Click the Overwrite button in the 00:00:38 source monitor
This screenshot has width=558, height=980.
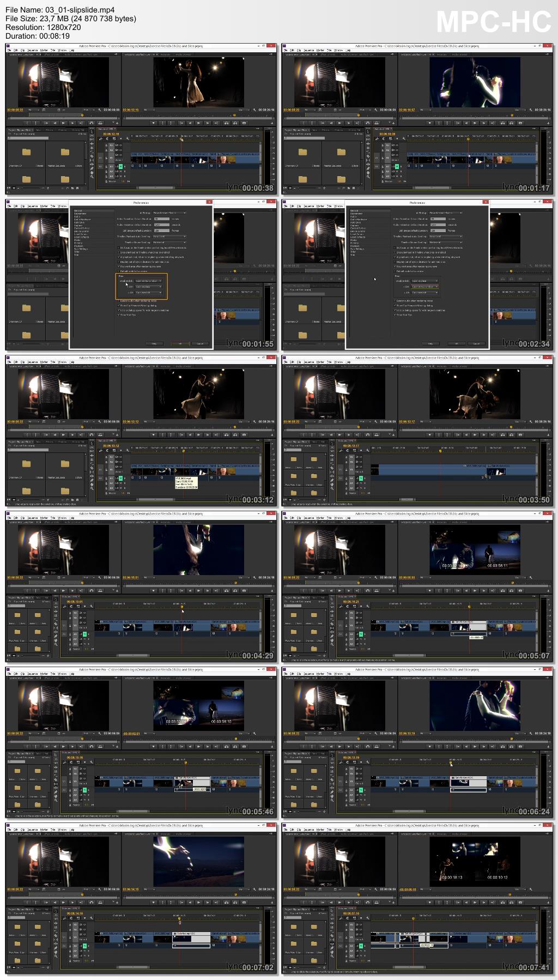(100, 123)
